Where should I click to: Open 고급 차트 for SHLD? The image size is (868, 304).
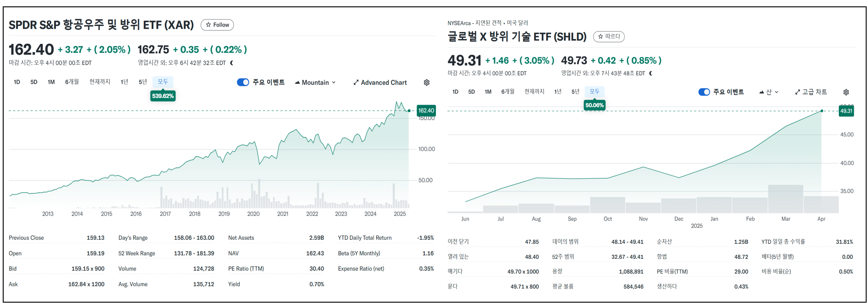tap(811, 92)
